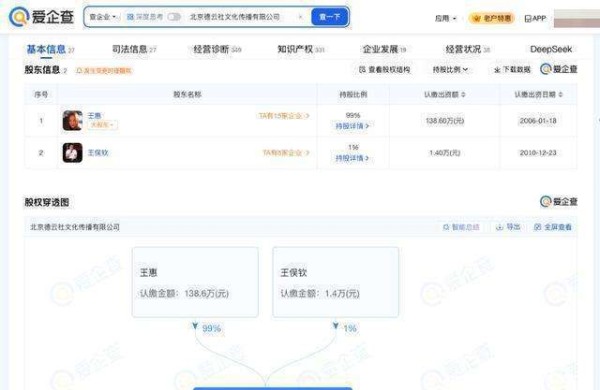
Task: Click 智能总结 in equity chart toolbar
Action: point(461,227)
